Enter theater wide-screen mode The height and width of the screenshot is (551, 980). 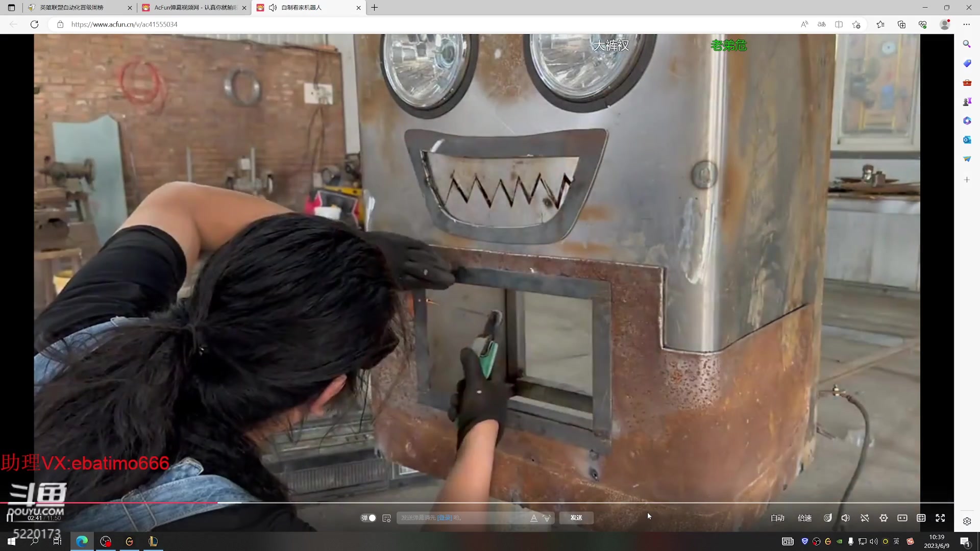902,518
